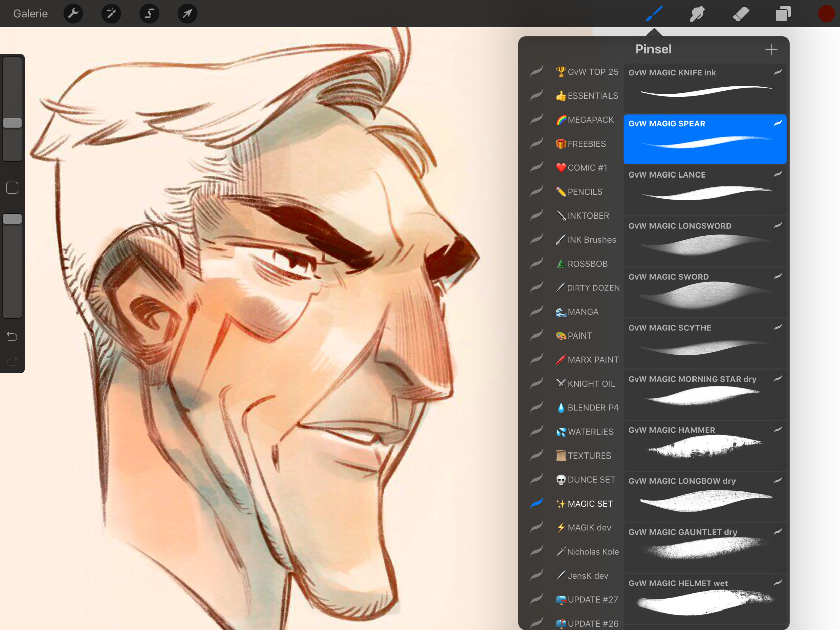This screenshot has height=630, width=840.
Task: Tap the undo arrow in sidebar
Action: [x=12, y=336]
